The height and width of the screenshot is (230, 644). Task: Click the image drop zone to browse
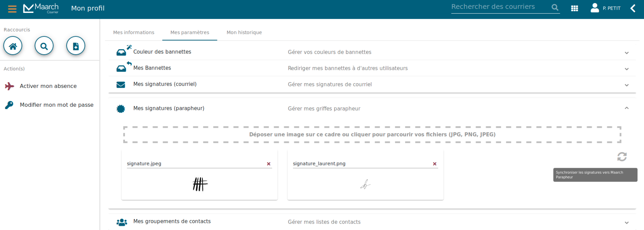tap(372, 135)
